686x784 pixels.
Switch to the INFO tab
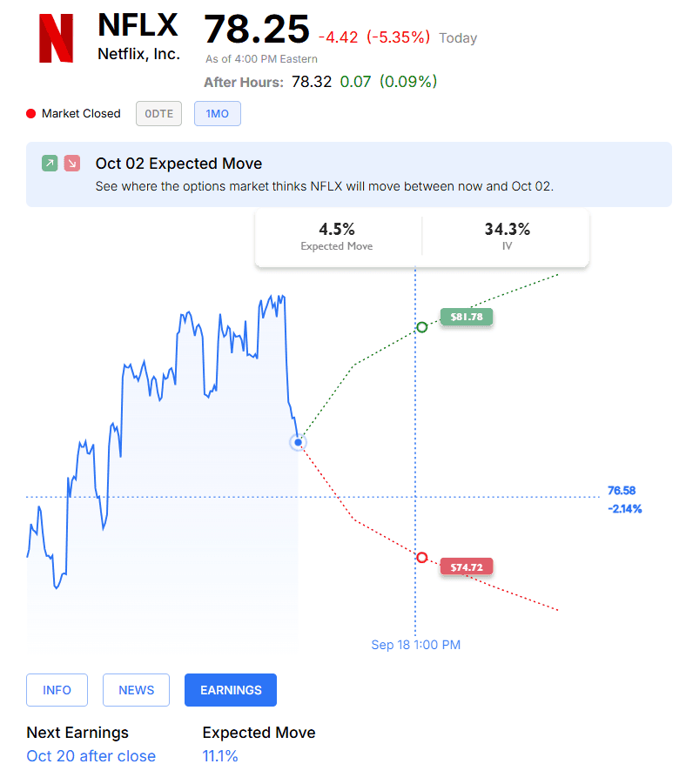(x=57, y=690)
